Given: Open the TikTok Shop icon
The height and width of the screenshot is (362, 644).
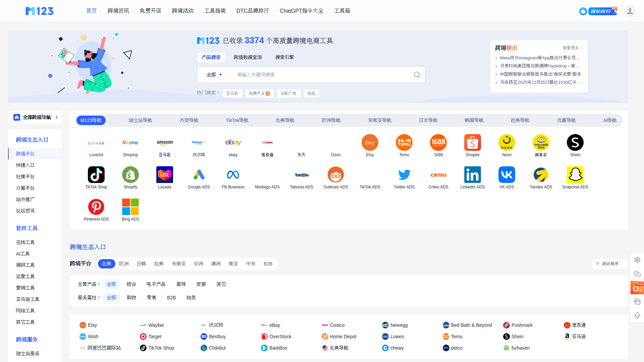Looking at the screenshot, I should [x=96, y=175].
